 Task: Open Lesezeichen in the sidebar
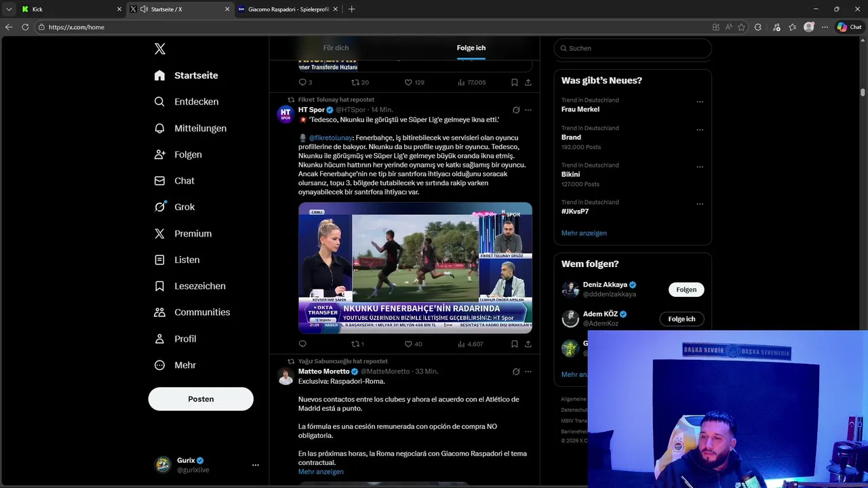point(190,286)
